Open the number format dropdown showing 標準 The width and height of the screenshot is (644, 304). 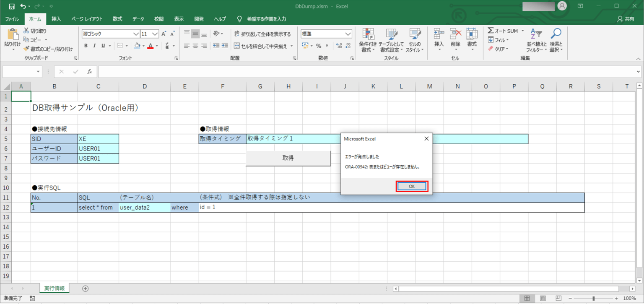[347, 34]
